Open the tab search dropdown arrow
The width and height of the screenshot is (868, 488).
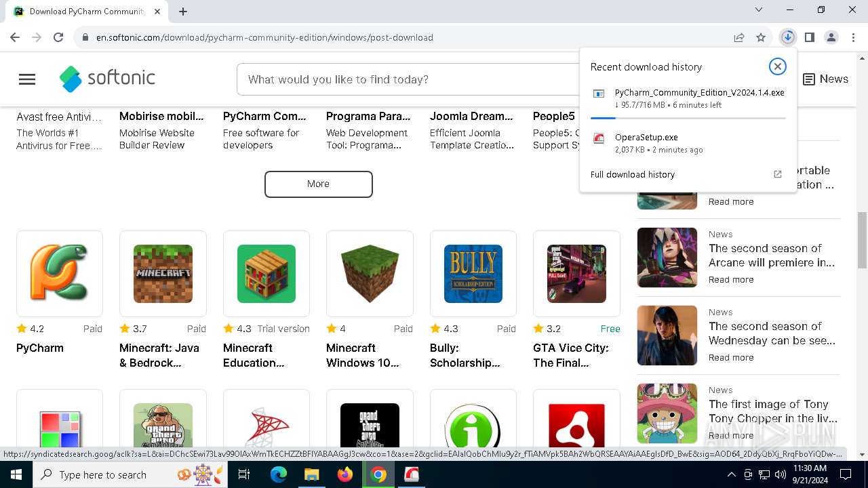point(759,10)
